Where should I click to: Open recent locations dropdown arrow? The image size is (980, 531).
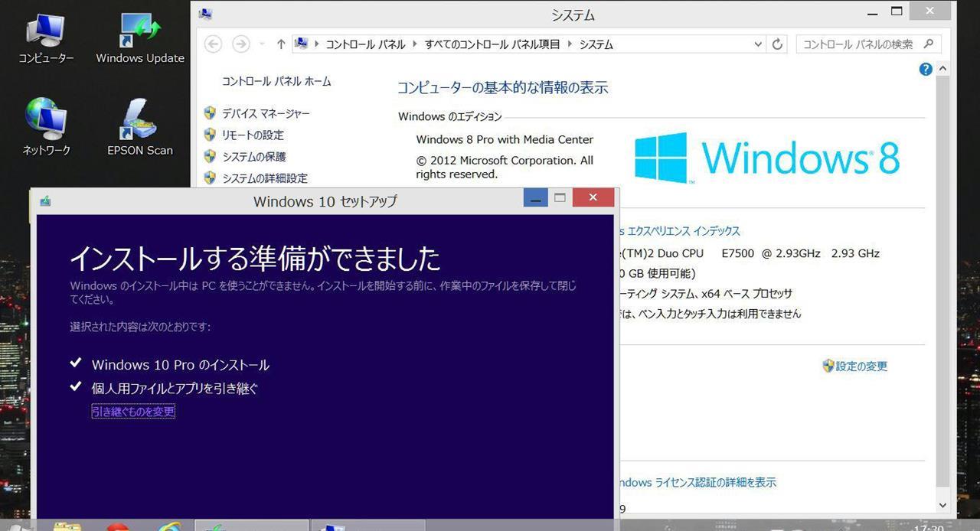(262, 44)
